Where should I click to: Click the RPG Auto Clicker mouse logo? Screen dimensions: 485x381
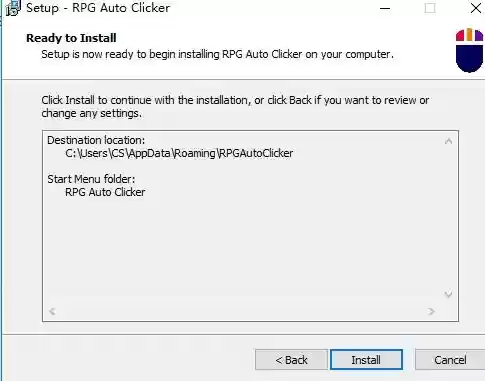click(x=469, y=50)
